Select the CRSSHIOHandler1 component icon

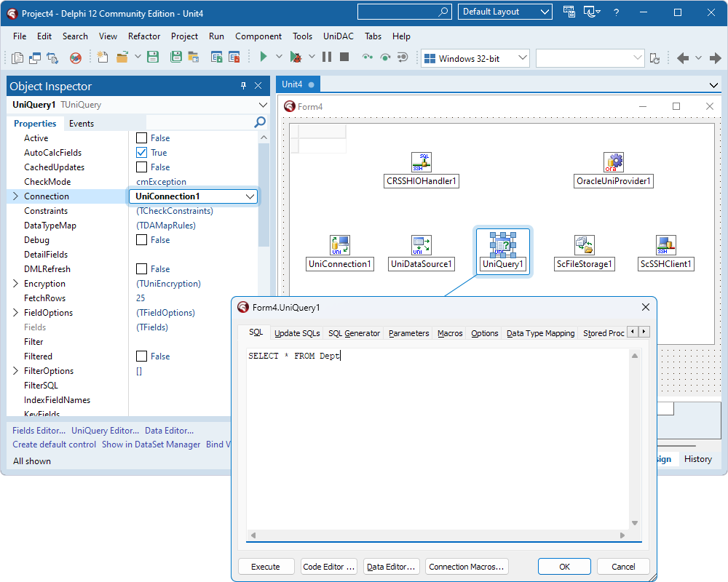422,162
